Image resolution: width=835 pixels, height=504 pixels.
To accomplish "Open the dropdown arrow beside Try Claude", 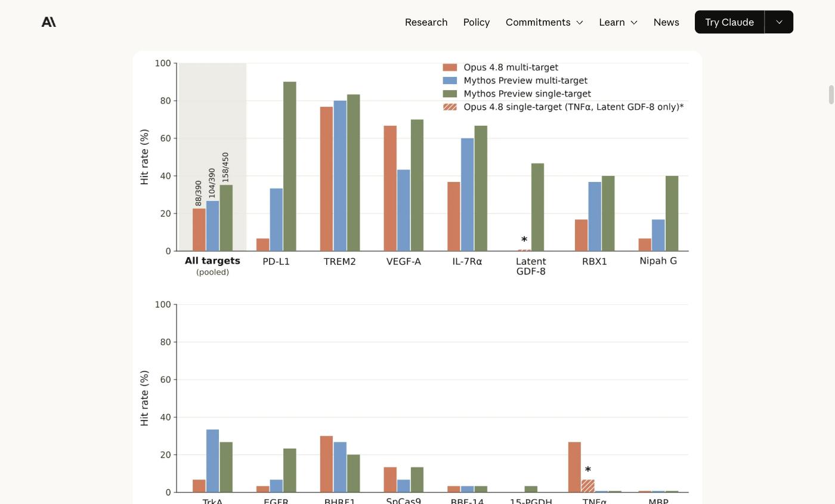I will tap(779, 22).
